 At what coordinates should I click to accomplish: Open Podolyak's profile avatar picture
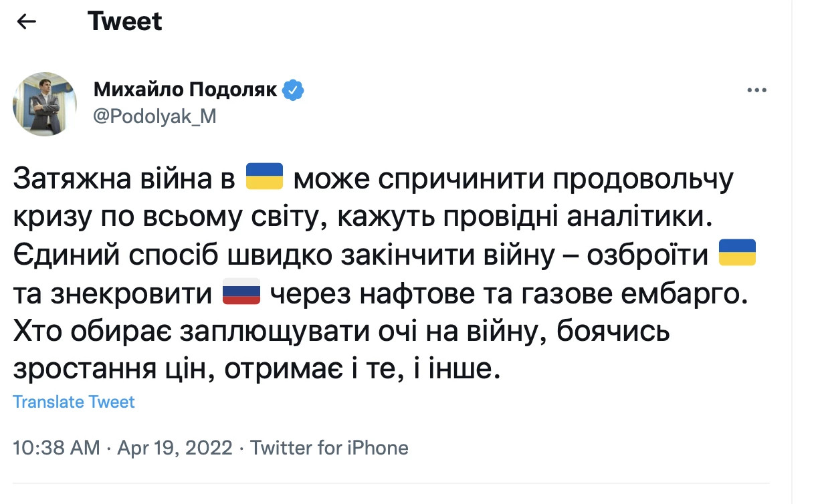pyautogui.click(x=45, y=104)
